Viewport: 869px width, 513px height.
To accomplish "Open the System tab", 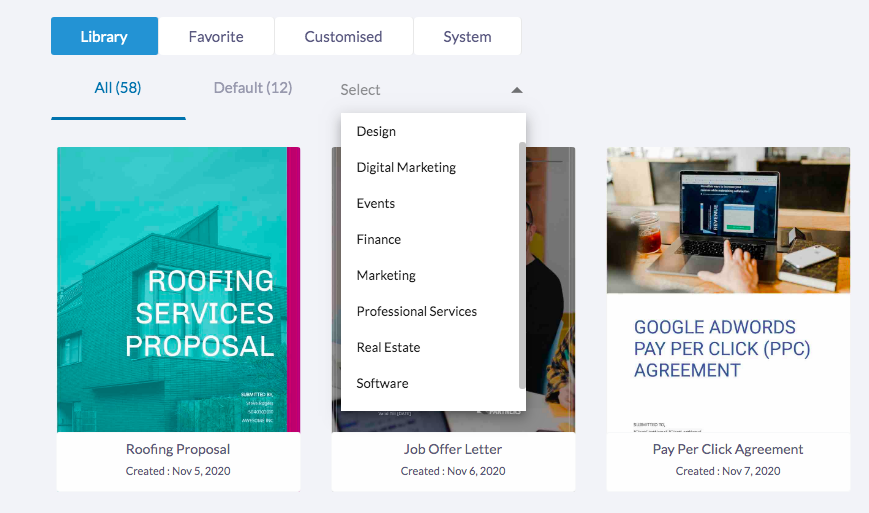I will click(467, 36).
